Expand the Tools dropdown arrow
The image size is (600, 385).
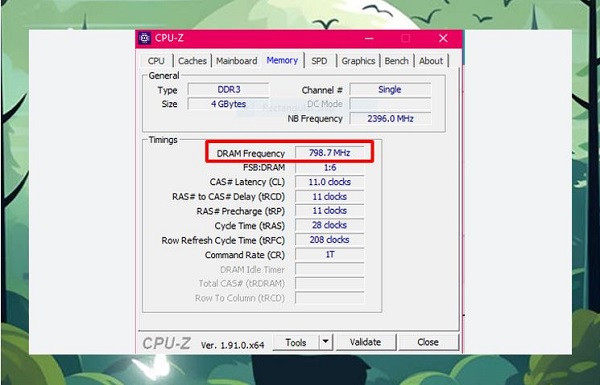pyautogui.click(x=326, y=342)
